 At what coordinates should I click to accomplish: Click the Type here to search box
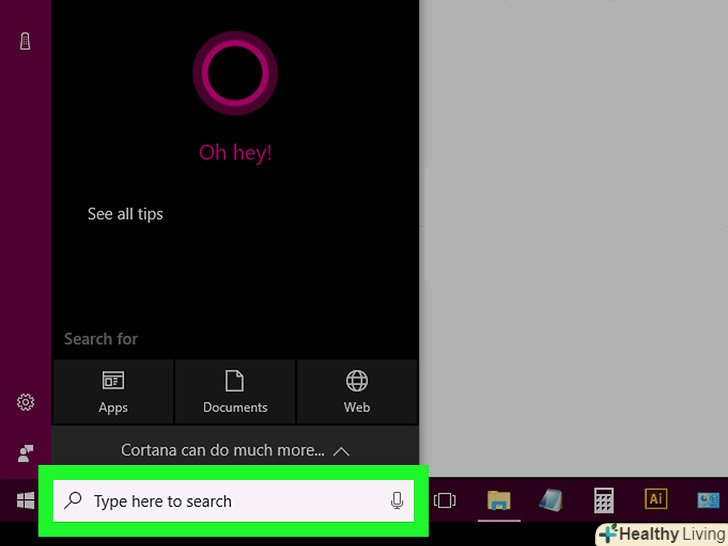coord(234,501)
